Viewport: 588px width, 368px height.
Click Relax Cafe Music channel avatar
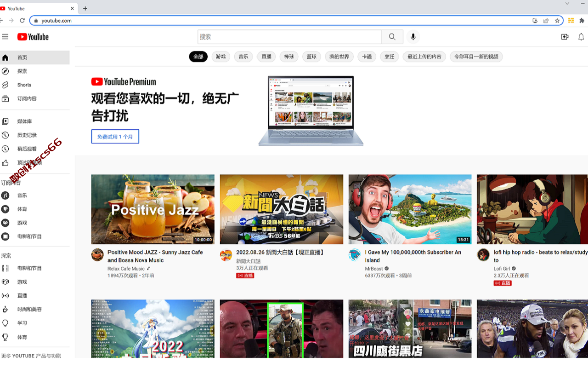[x=97, y=255]
